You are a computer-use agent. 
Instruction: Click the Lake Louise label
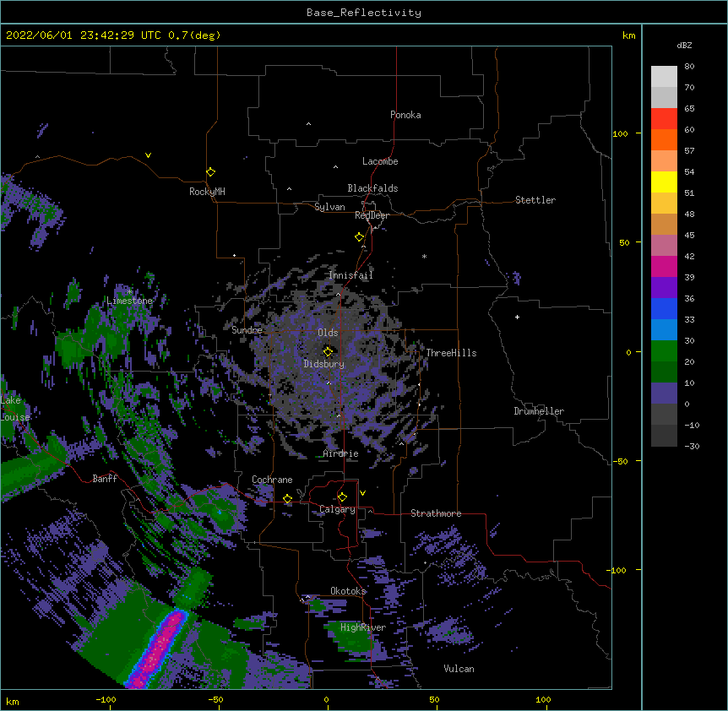click(14, 409)
